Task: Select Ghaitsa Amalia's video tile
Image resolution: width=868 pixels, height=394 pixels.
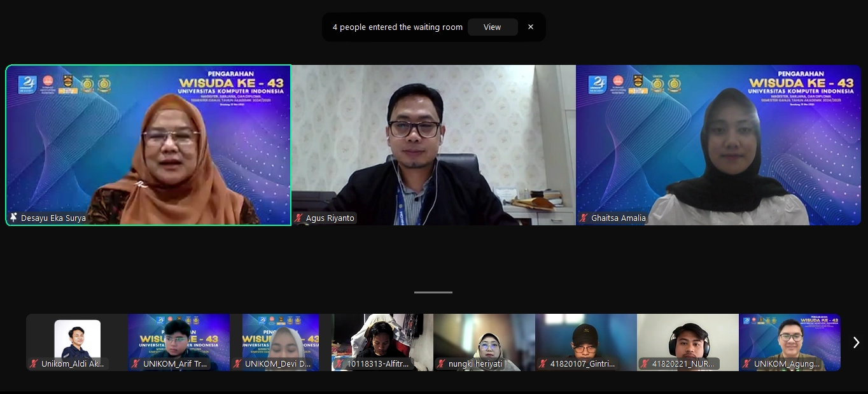Action: tap(718, 145)
